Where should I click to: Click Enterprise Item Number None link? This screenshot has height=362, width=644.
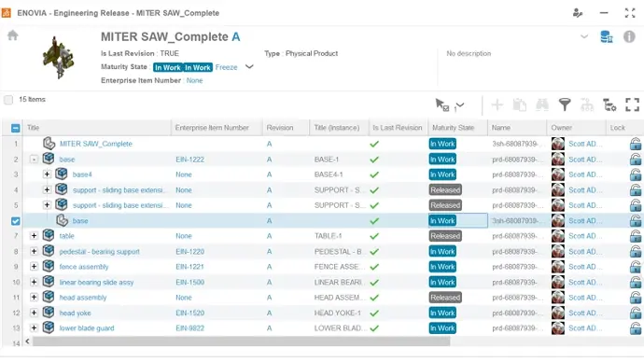coord(194,80)
